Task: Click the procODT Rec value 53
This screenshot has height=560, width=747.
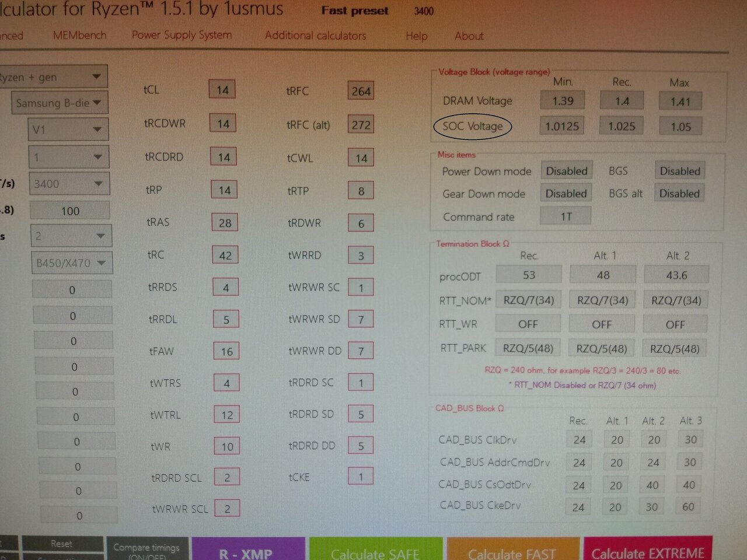Action: (529, 275)
